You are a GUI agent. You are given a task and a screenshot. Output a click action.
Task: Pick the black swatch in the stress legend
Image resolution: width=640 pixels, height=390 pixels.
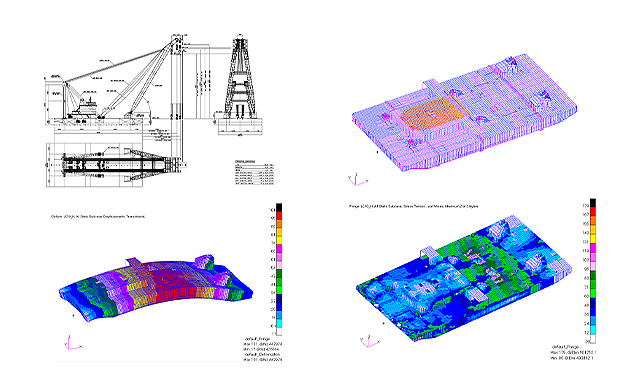pyautogui.click(x=593, y=203)
